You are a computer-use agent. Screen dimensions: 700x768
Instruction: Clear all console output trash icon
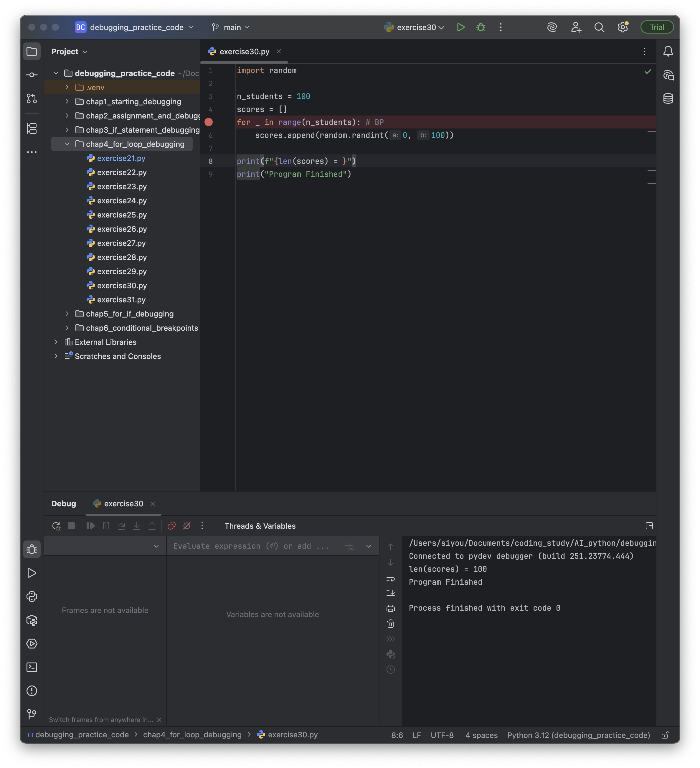tap(390, 624)
